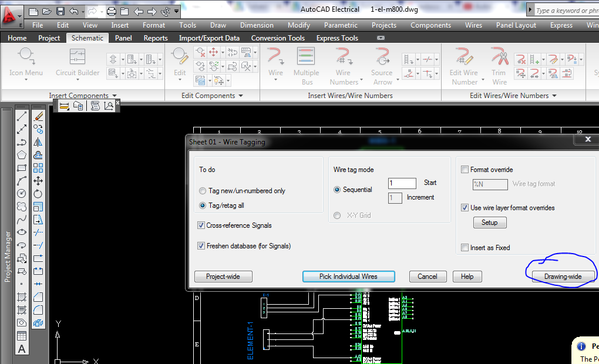Select the Polygon draw tool
Screen dimensions: 599x364
(22, 154)
